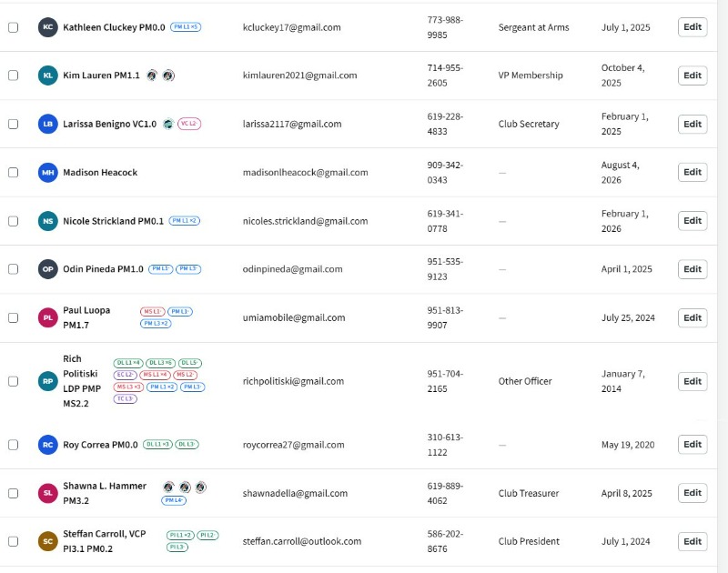Viewport: 728px width, 573px height.
Task: Edit Kim Lauren's member record
Action: click(693, 75)
